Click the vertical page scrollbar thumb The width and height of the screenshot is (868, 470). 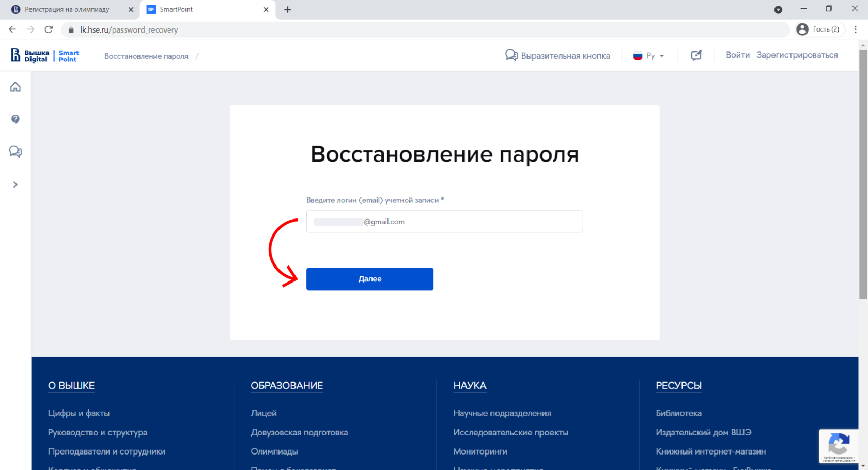coord(863,174)
